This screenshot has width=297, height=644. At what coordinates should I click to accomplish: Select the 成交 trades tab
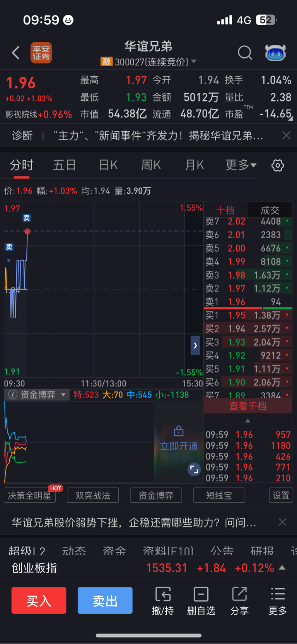[x=270, y=210]
